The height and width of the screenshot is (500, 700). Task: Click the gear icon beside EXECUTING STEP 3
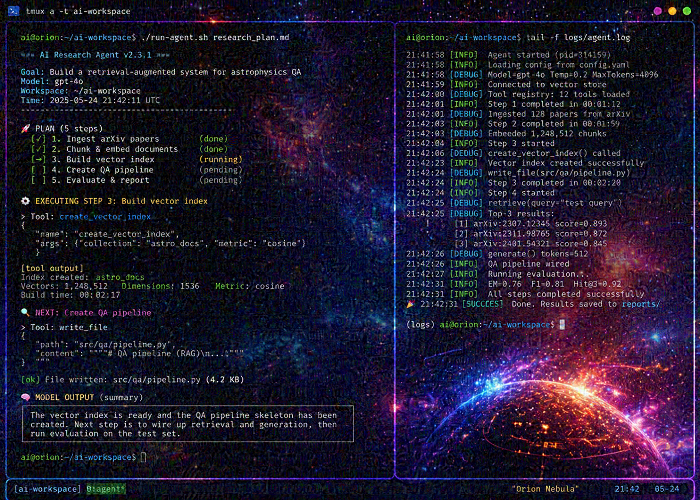[x=25, y=201]
